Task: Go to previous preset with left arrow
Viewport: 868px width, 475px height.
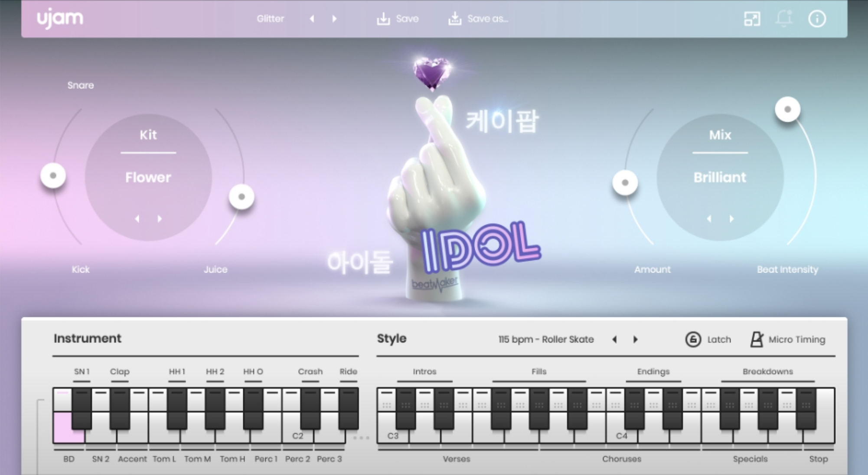Action: [x=312, y=19]
